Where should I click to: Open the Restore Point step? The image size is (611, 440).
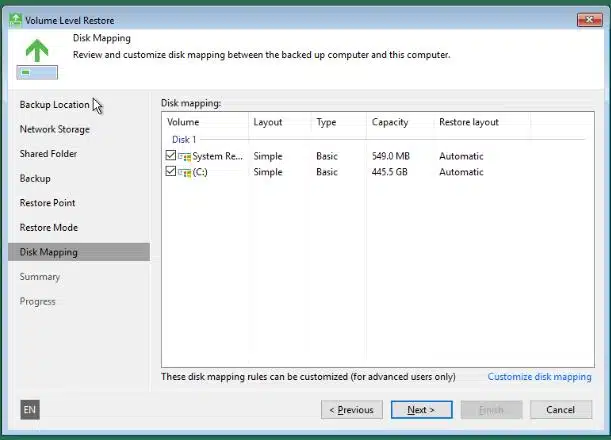48,203
